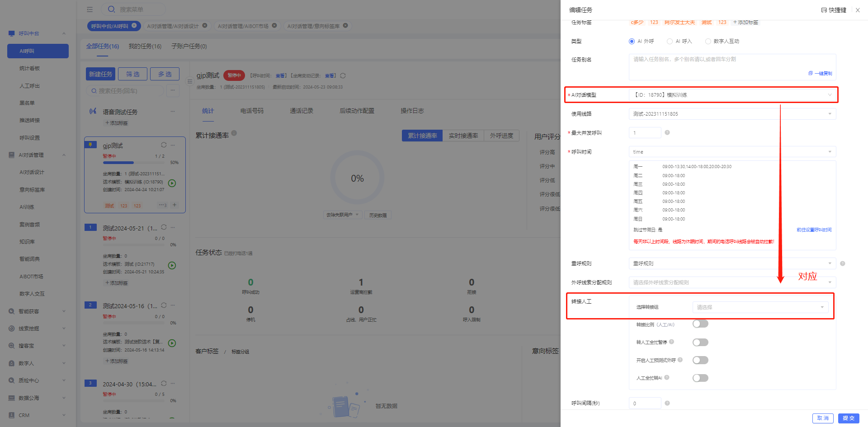The image size is (868, 427).
Task: Switch to 子账户任务(0) tab
Action: point(189,46)
